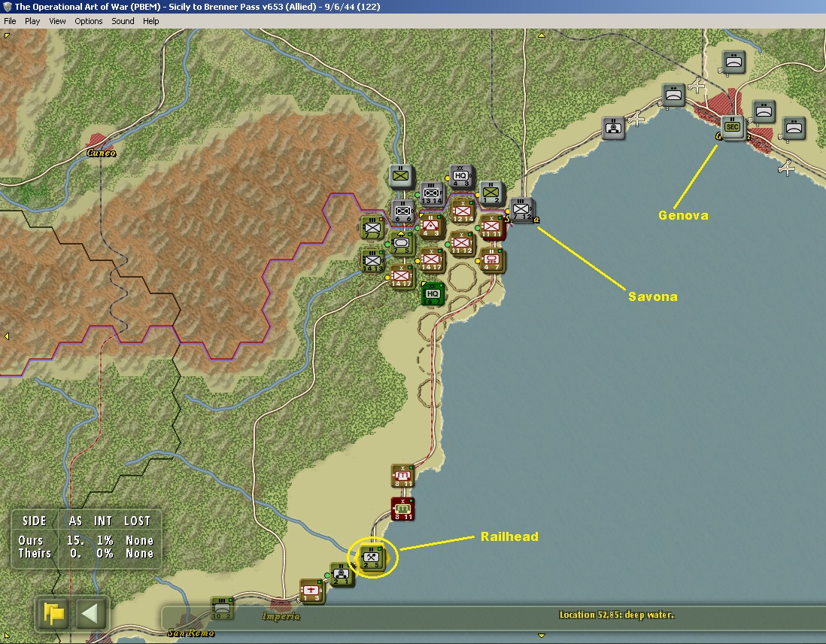The width and height of the screenshot is (826, 644).
Task: Click the left arrow playback button
Action: pyautogui.click(x=90, y=613)
